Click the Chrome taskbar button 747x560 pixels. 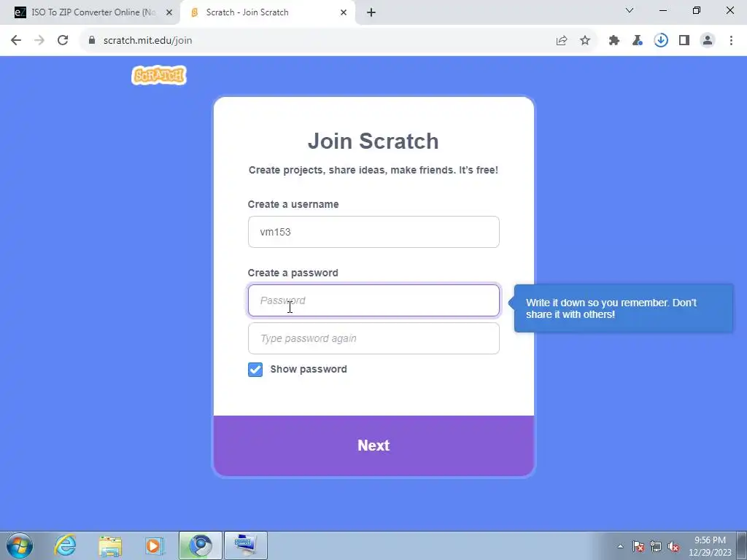pyautogui.click(x=201, y=545)
